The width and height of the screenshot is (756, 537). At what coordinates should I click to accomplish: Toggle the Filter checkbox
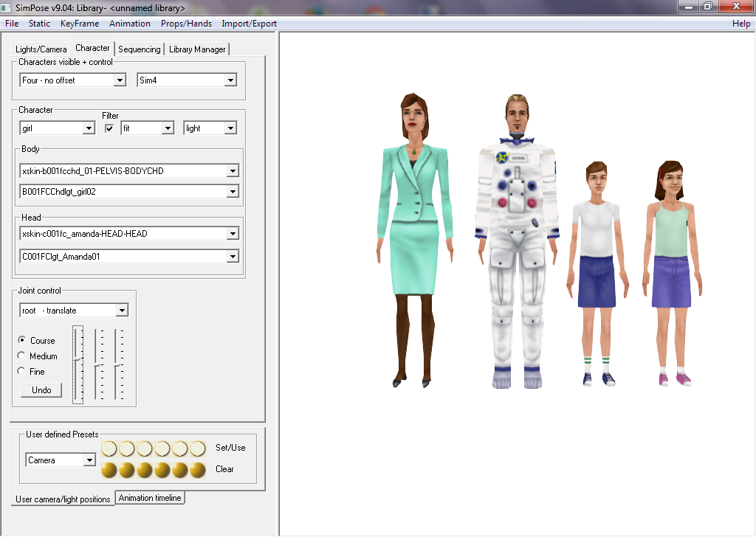tap(109, 128)
